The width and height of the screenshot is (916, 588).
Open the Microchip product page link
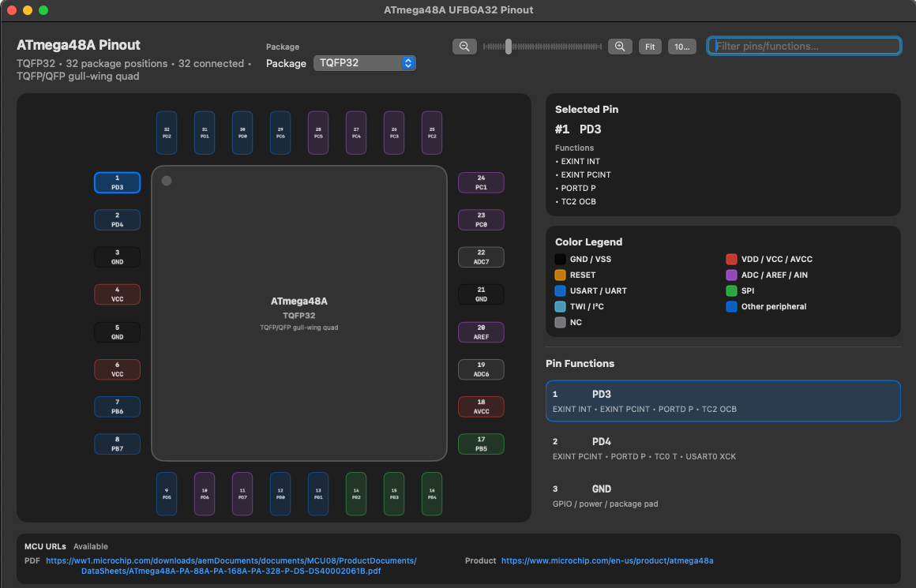pos(607,560)
